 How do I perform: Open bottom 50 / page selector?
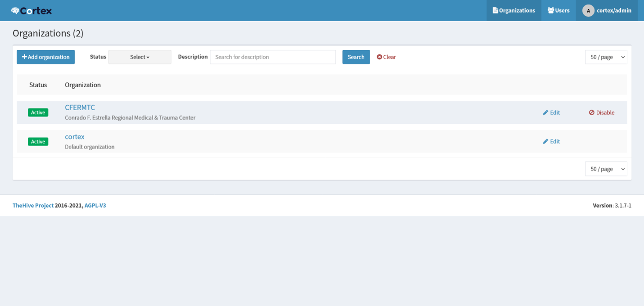606,169
